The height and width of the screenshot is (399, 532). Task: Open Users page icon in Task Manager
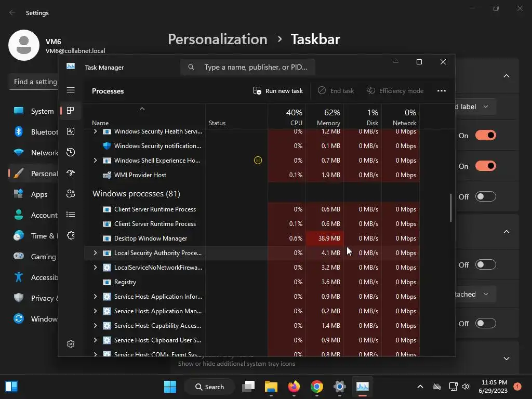click(x=71, y=194)
